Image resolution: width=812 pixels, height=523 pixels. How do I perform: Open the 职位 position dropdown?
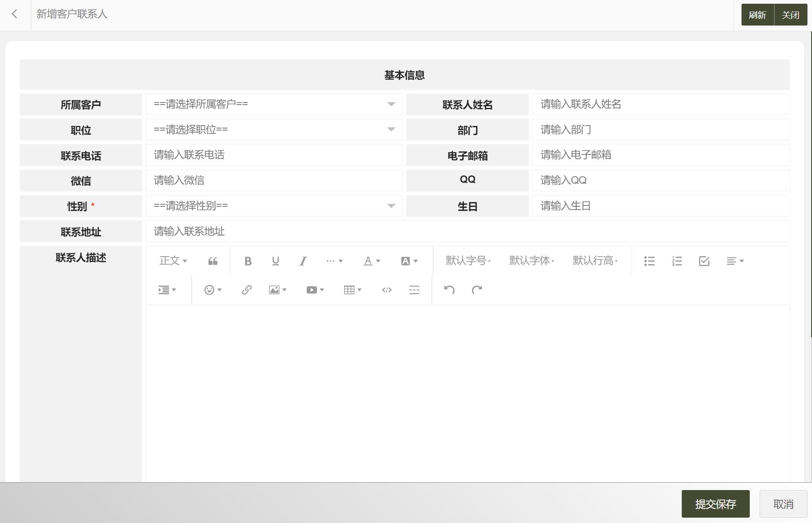[x=274, y=129]
